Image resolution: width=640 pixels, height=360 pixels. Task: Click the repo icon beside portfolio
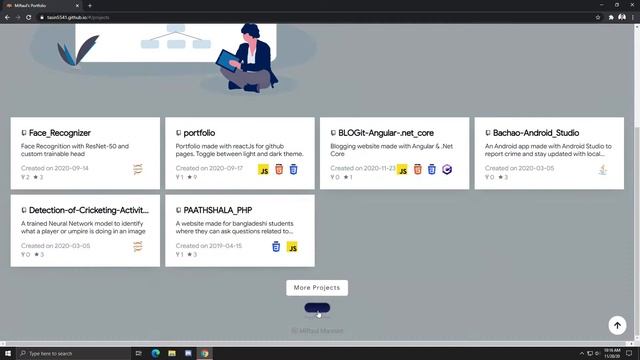click(x=178, y=133)
